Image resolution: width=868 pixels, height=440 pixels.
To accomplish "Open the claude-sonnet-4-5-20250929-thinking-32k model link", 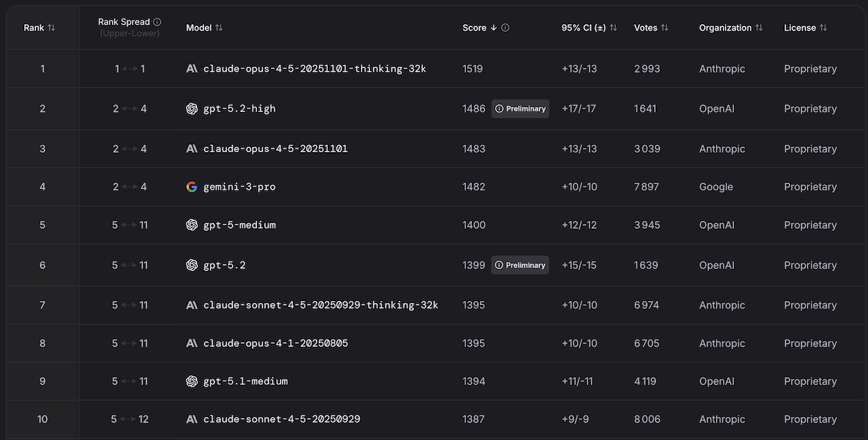I will click(x=320, y=305).
